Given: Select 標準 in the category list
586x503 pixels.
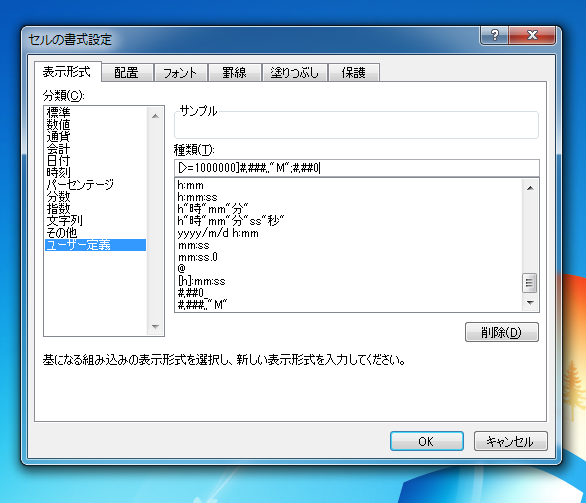Looking at the screenshot, I should click(x=95, y=112).
